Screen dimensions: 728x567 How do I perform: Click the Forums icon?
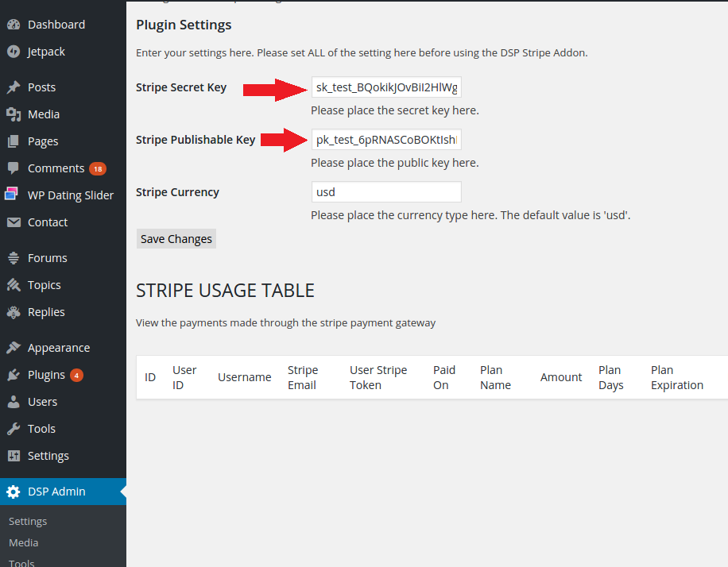[14, 258]
